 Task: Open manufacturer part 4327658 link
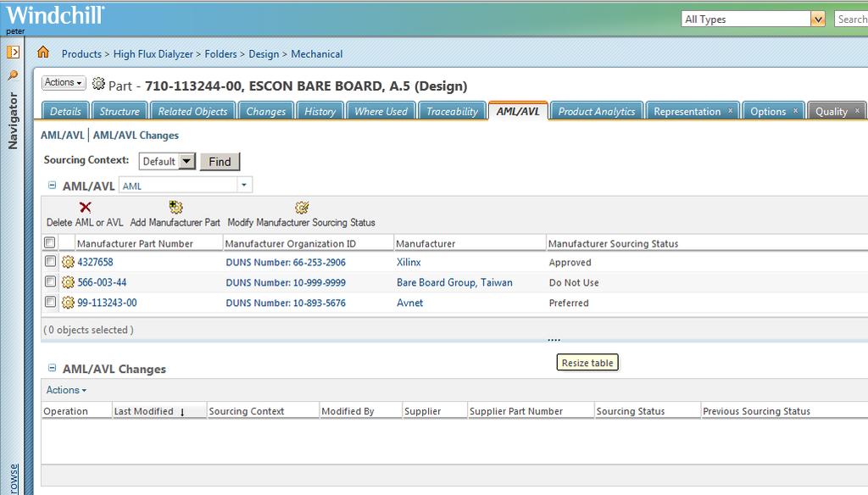point(95,262)
